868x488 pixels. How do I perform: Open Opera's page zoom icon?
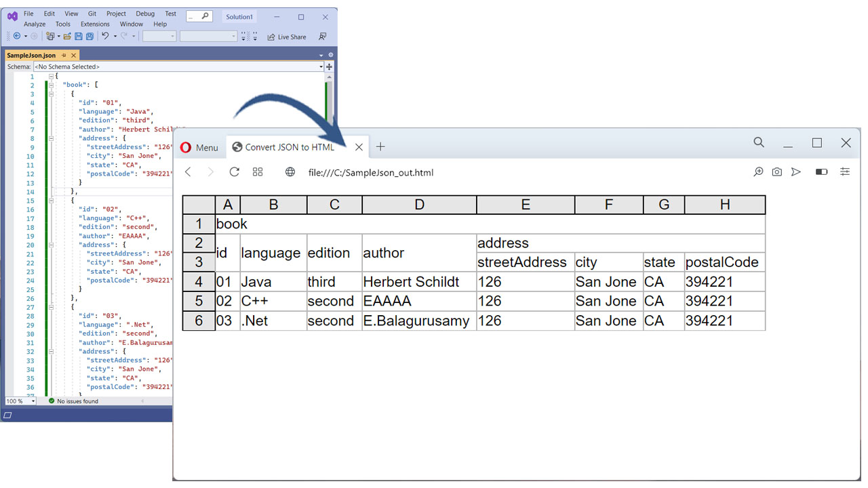(758, 171)
